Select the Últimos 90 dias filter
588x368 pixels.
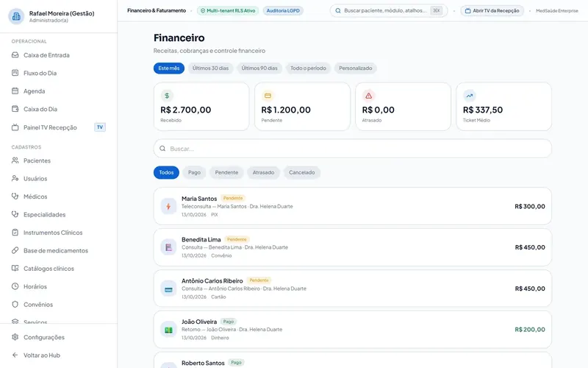(x=259, y=68)
